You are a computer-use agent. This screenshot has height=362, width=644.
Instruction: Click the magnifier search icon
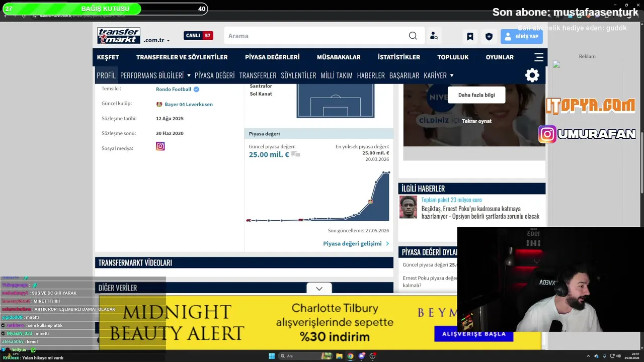pyautogui.click(x=413, y=36)
